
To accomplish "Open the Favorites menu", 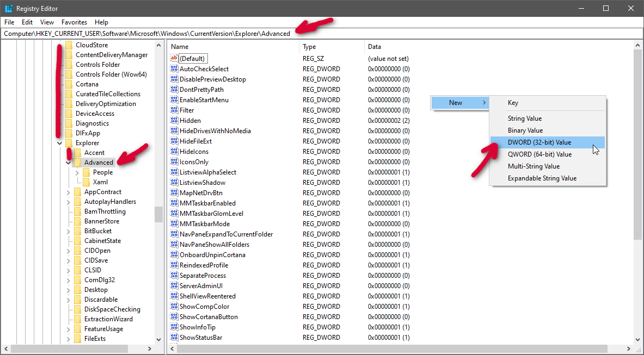I will (x=75, y=22).
